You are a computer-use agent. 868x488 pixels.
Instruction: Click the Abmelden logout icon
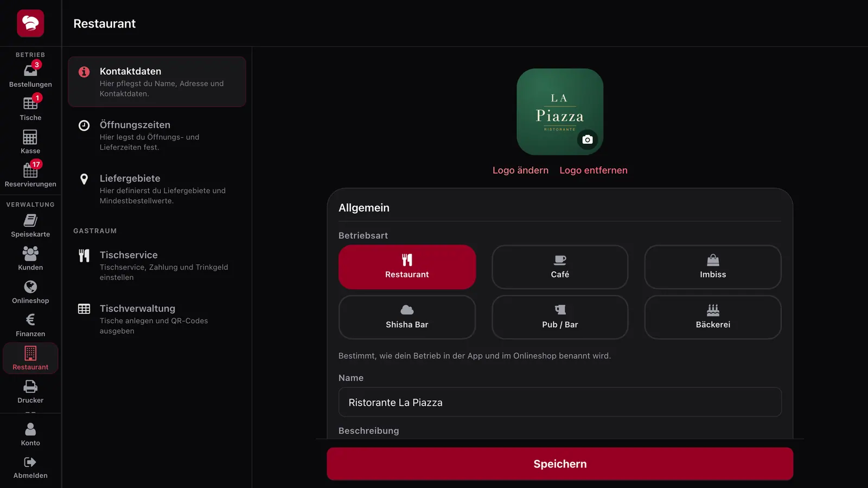30,462
